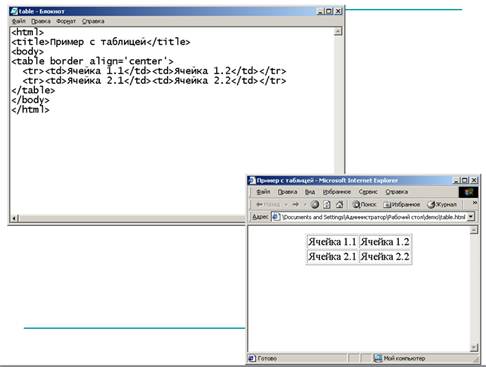Open the Поиск search toolbar button
Viewport: 486px width, 367px height.
point(364,204)
